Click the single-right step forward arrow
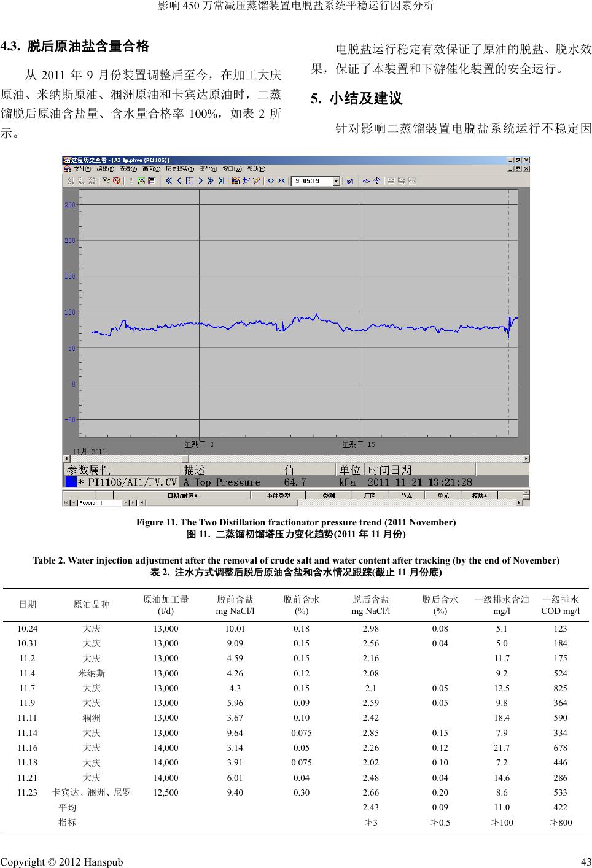The width and height of the screenshot is (592, 868). point(201,181)
